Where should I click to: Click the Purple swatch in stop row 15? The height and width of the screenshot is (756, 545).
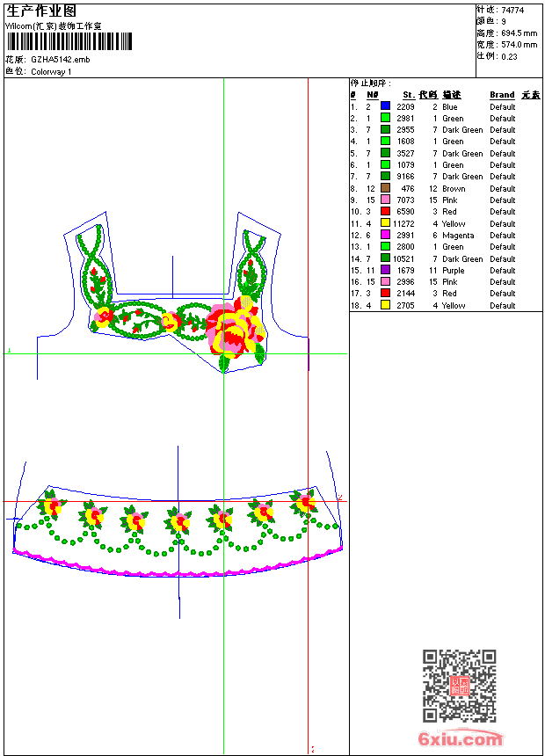coord(385,270)
